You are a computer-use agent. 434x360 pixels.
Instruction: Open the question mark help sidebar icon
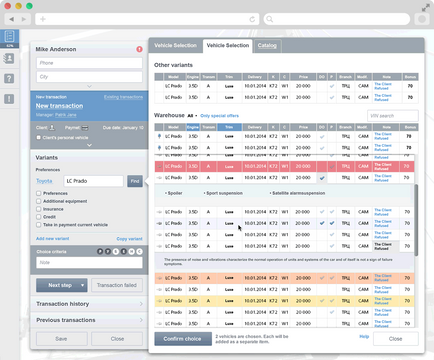click(9, 79)
